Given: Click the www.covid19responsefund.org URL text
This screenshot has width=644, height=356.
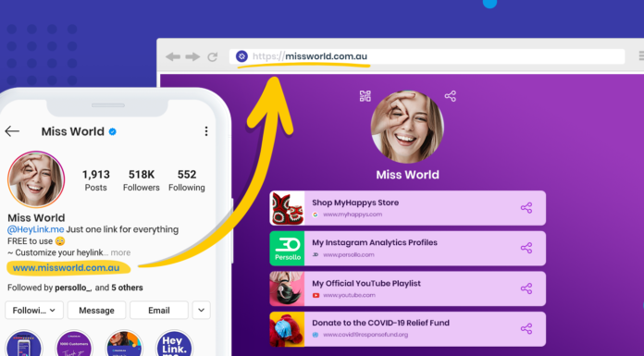Looking at the screenshot, I should [x=365, y=335].
